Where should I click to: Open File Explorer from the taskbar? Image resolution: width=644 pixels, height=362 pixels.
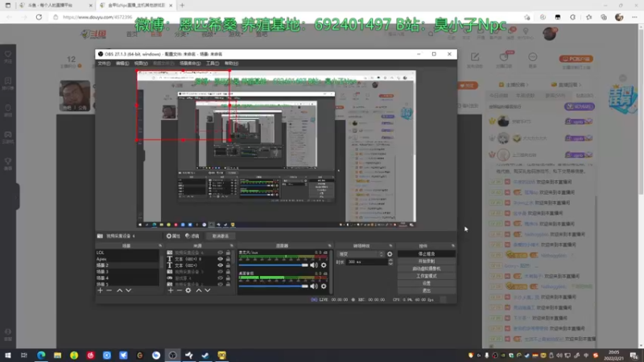click(57, 355)
